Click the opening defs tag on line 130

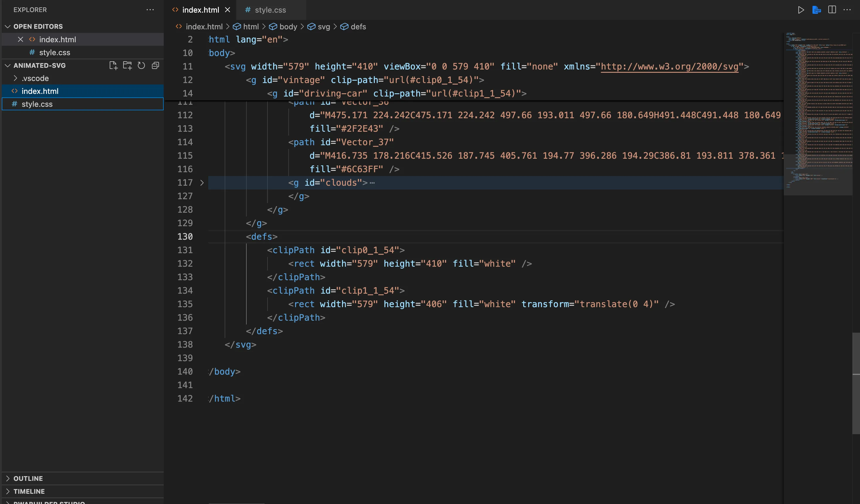[x=262, y=236]
